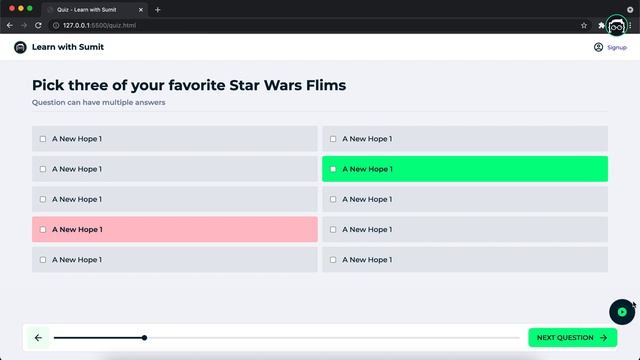The width and height of the screenshot is (640, 360).
Task: View site information icon beside URL
Action: [56, 25]
